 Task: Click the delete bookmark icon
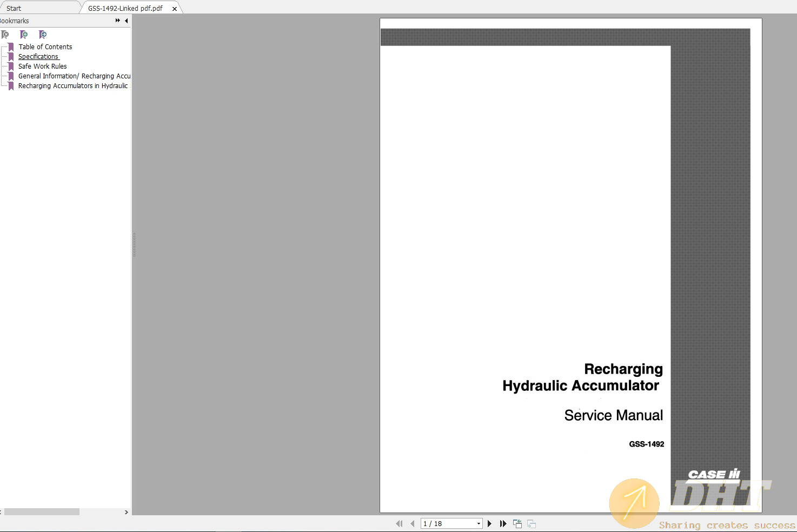[5, 35]
